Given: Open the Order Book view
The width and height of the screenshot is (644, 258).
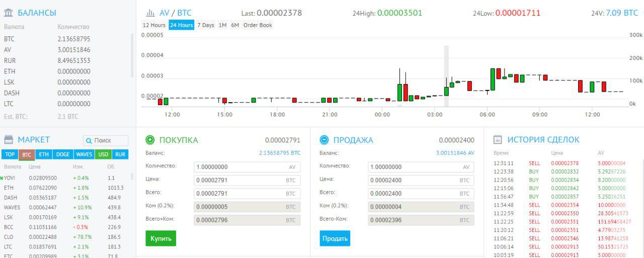Looking at the screenshot, I should pyautogui.click(x=258, y=25).
